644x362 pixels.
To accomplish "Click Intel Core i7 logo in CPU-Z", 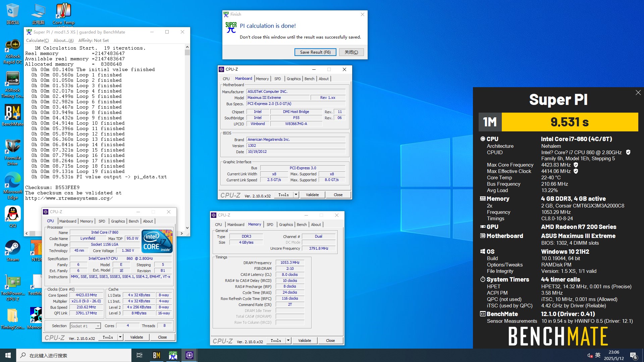I will pos(157,241).
